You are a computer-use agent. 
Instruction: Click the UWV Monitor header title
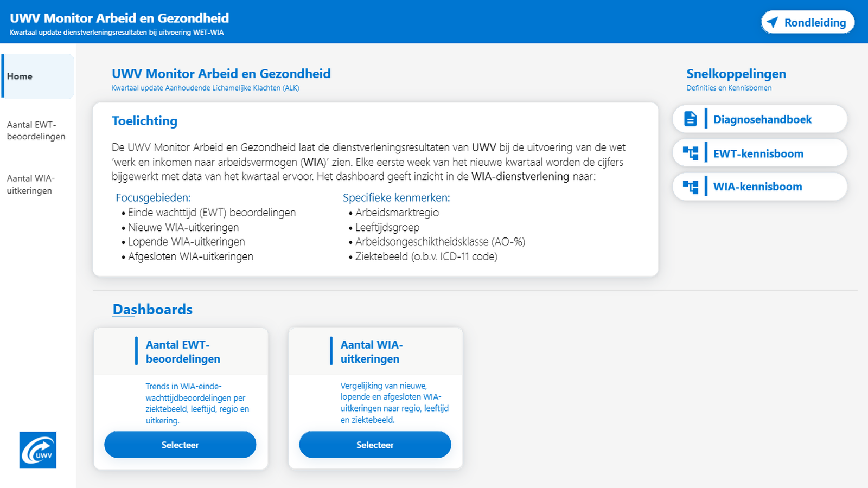click(x=119, y=18)
